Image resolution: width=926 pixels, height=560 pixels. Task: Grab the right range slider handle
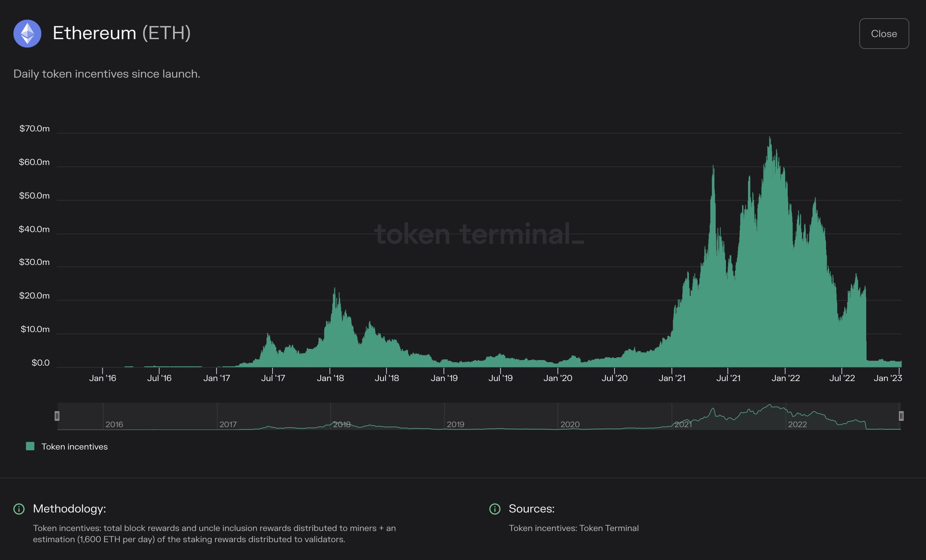[x=901, y=416]
